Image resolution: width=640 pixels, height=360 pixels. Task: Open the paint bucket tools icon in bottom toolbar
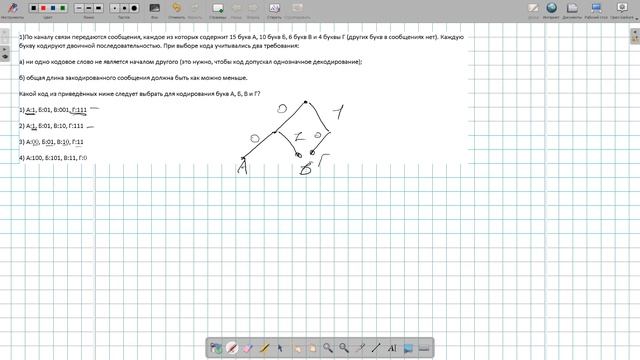216,348
